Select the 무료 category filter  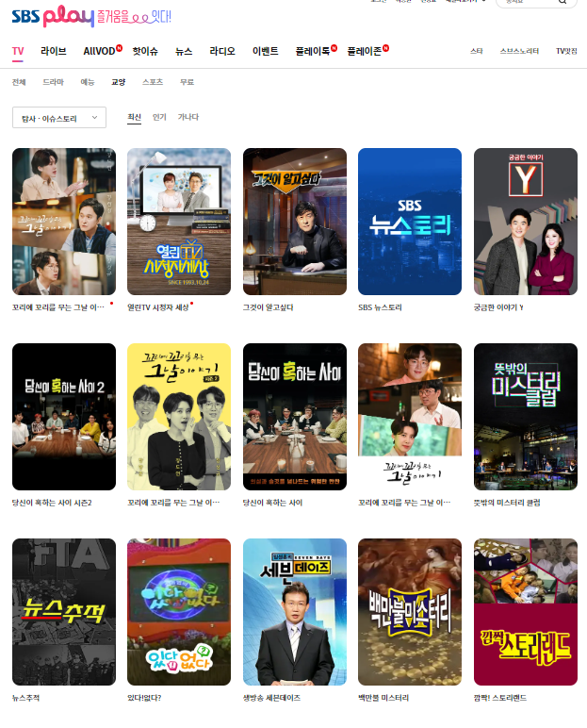(187, 82)
